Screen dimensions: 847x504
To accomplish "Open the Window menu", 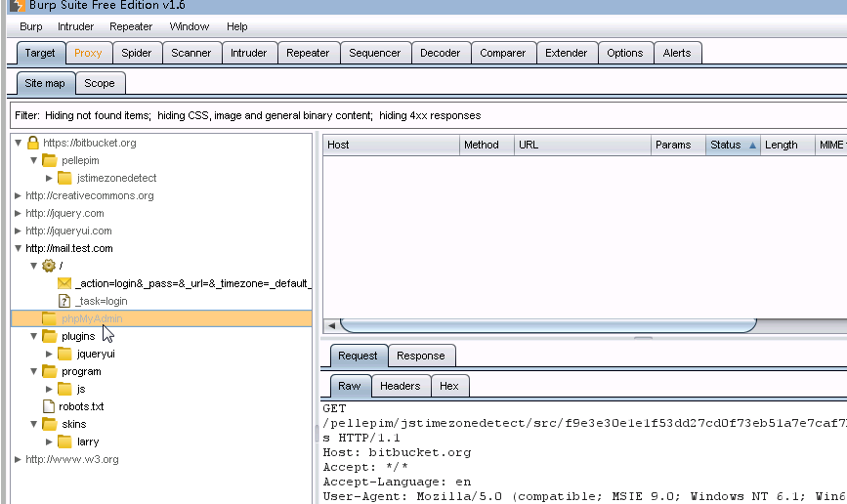I will point(190,26).
